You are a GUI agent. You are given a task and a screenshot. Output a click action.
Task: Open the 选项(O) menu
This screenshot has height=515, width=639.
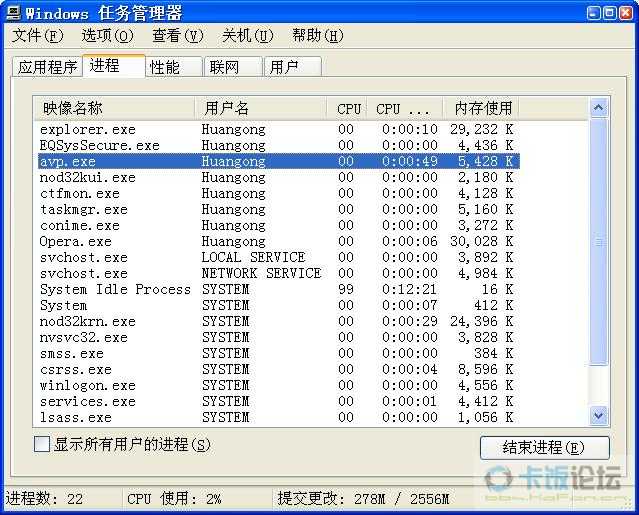[108, 35]
